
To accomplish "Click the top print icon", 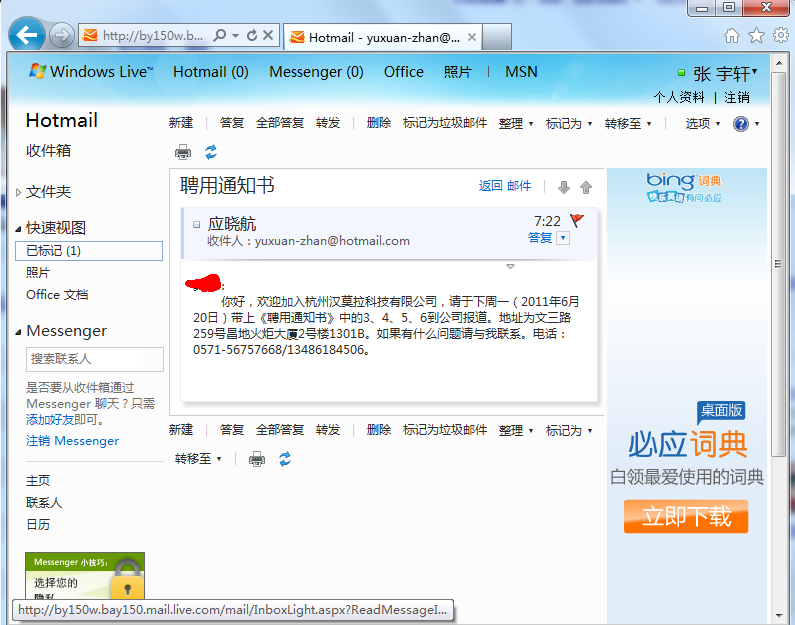I will coord(183,152).
